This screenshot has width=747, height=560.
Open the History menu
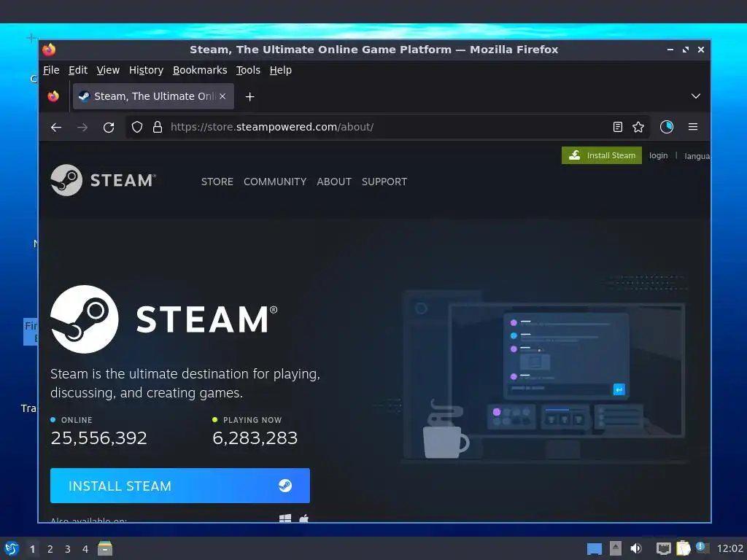[146, 70]
